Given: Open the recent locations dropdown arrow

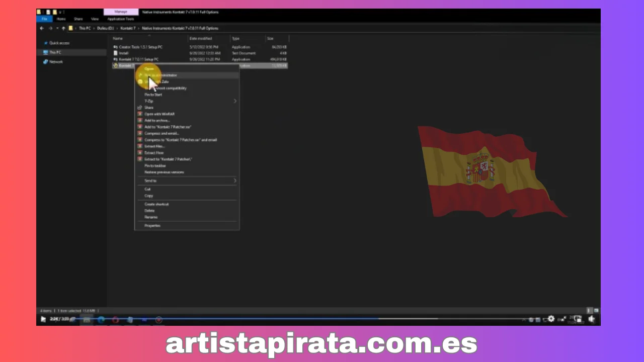Looking at the screenshot, I should click(57, 28).
